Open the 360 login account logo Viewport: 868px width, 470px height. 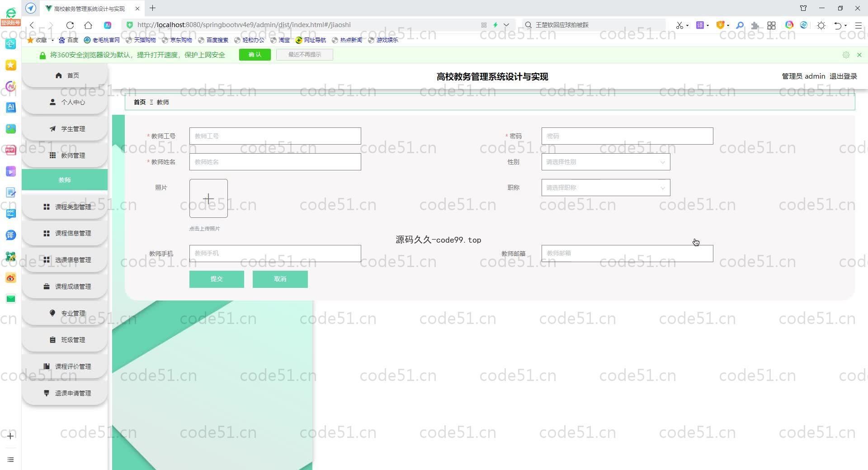coord(10,15)
